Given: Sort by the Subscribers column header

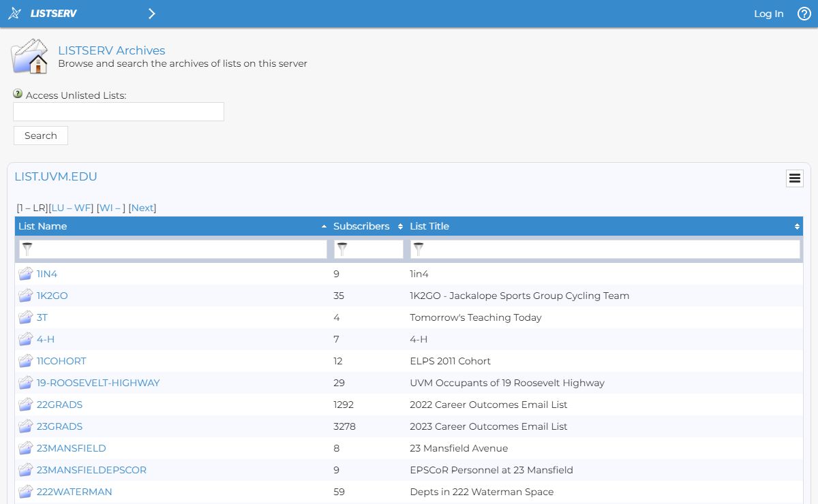Looking at the screenshot, I should (x=367, y=226).
